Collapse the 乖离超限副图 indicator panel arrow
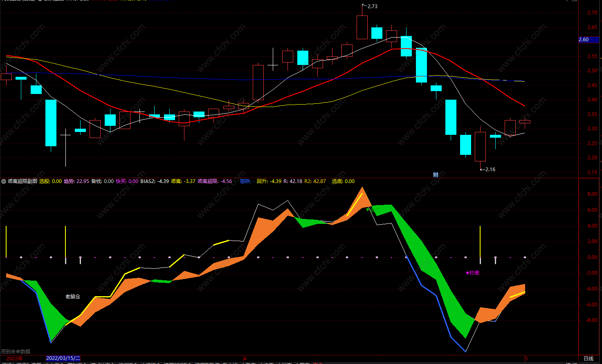The image size is (602, 364). (4, 181)
